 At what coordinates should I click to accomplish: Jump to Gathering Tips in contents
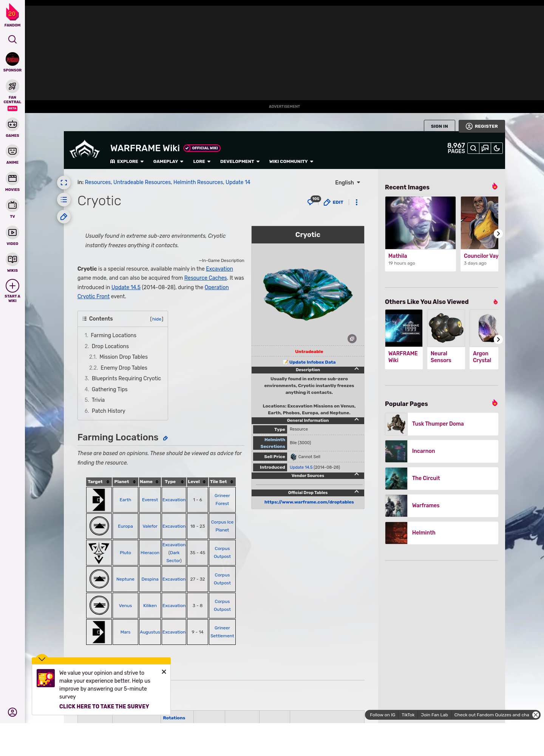109,389
